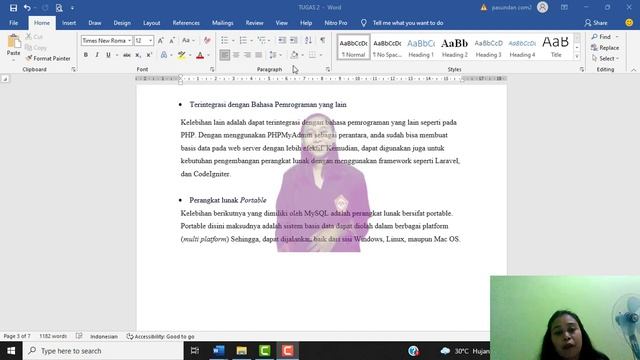The width and height of the screenshot is (640, 360).
Task: Apply the red font color
Action: point(200,55)
